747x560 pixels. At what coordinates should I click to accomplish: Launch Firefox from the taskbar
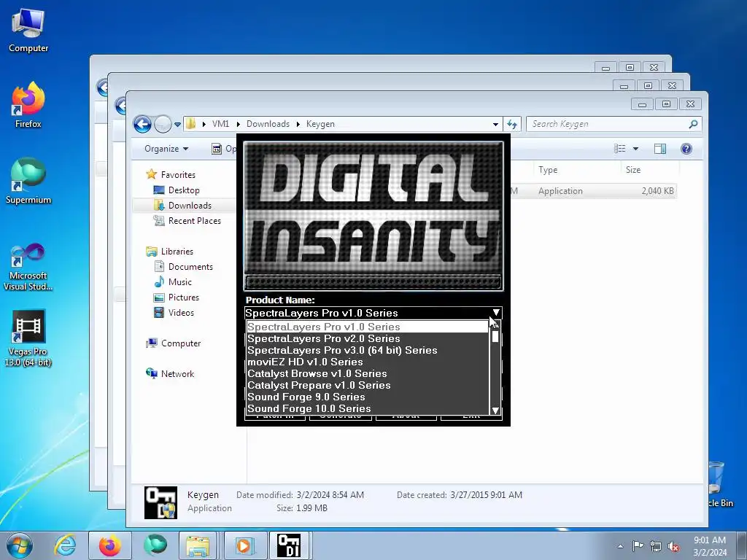tap(110, 545)
